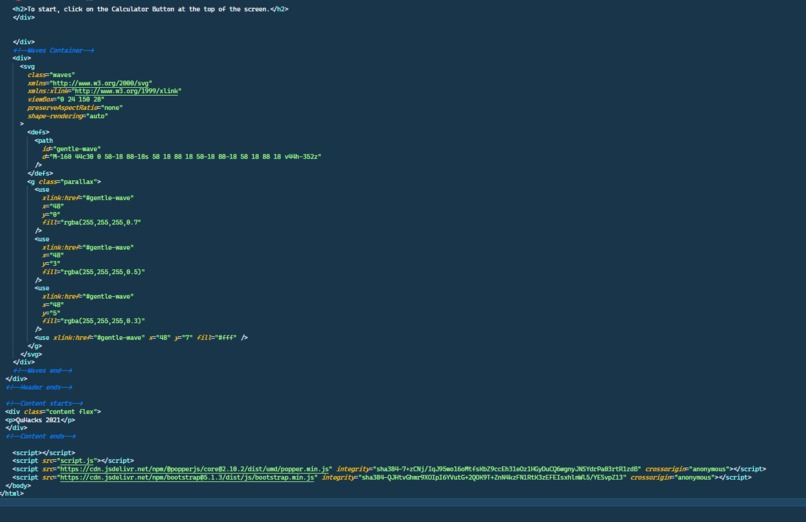
Task: Open the popper.min.js CDN URL
Action: pyautogui.click(x=194, y=469)
